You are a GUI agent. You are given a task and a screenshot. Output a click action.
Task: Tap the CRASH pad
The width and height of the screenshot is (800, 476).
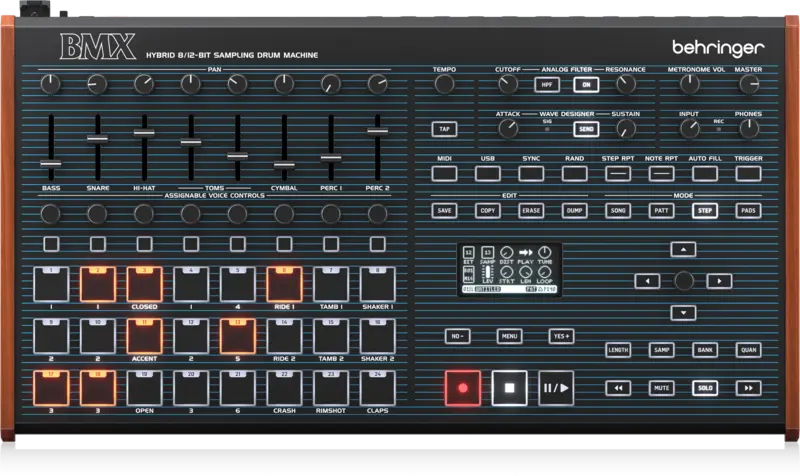pyautogui.click(x=284, y=388)
